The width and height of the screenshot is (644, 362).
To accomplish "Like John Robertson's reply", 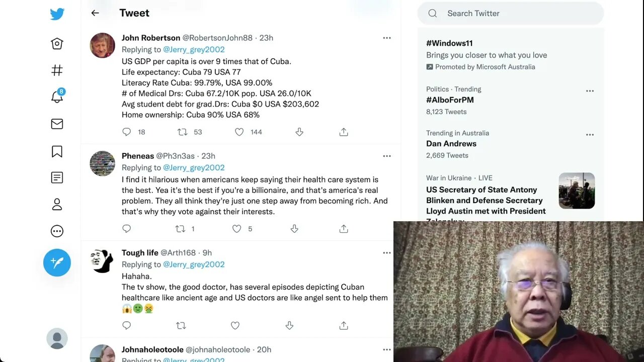I will [x=239, y=132].
